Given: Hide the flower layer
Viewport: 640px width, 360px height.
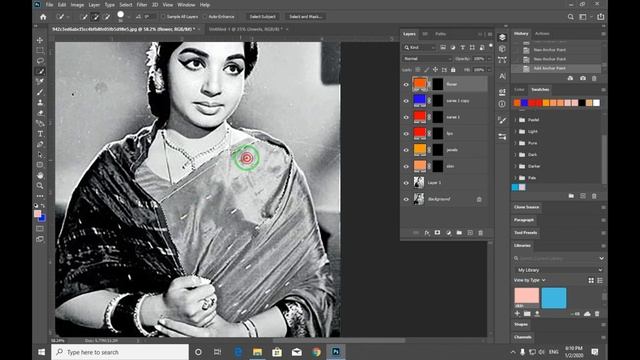Looking at the screenshot, I should 406,84.
